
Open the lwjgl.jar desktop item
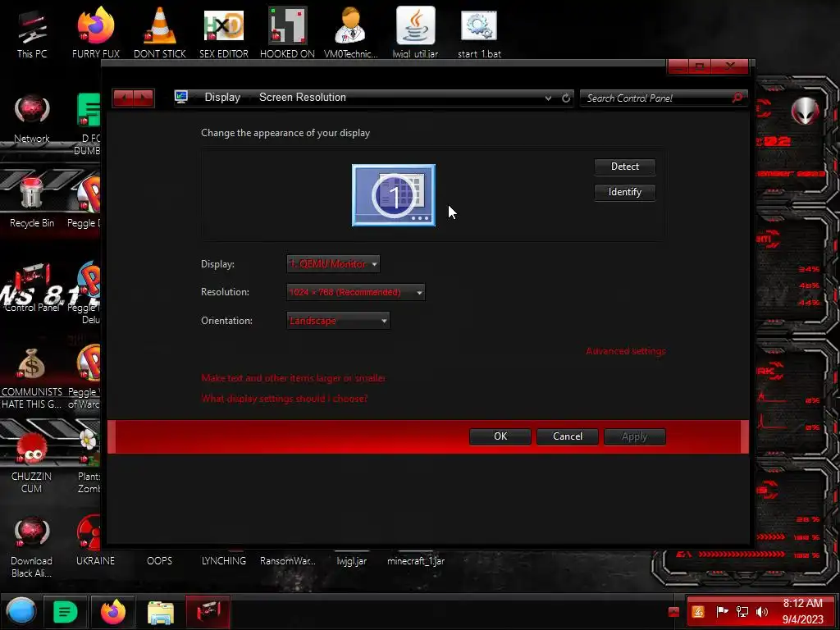351,561
